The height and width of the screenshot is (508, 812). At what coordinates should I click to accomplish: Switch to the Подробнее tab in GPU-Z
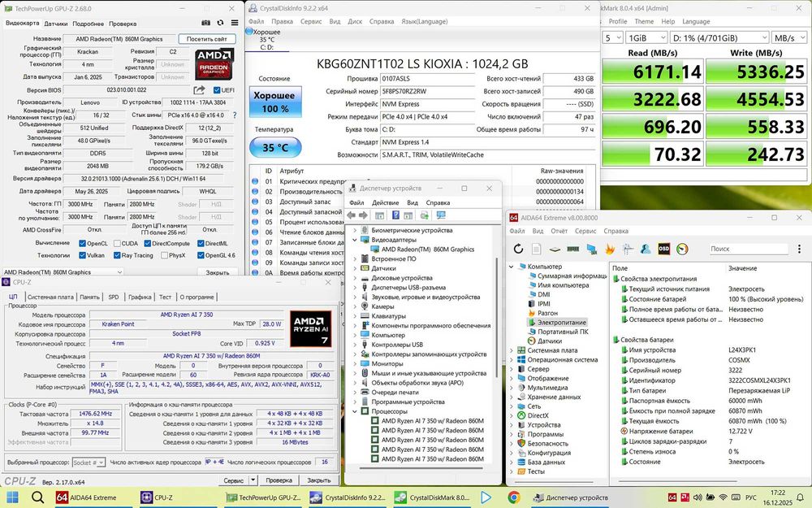click(88, 24)
